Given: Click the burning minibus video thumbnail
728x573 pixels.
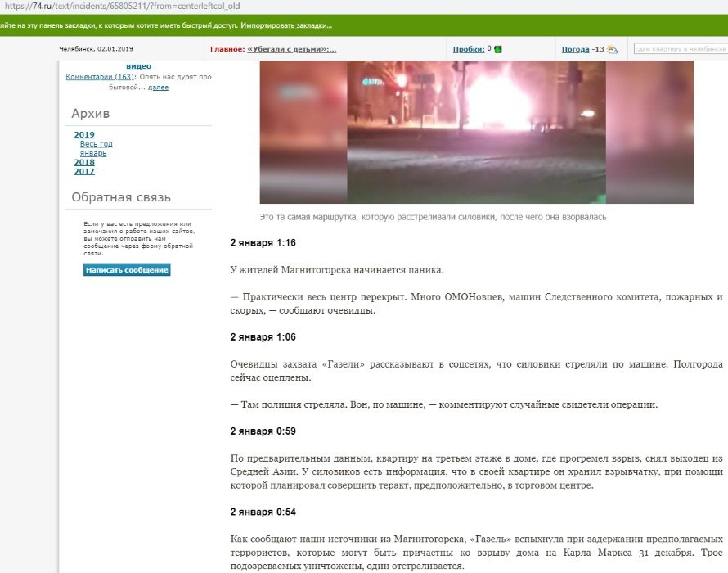Looking at the screenshot, I should (x=476, y=132).
